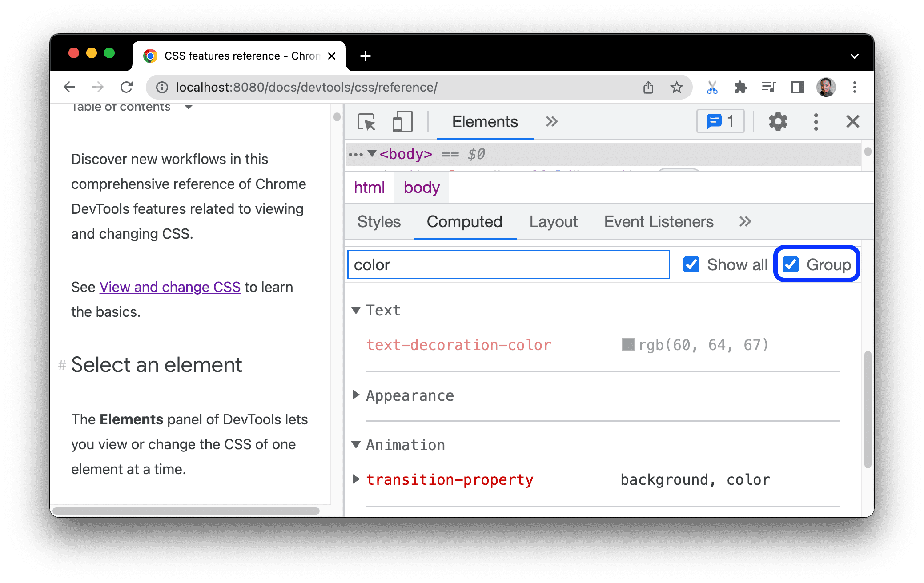Expand the Appearance group
The height and width of the screenshot is (583, 924).
356,395
